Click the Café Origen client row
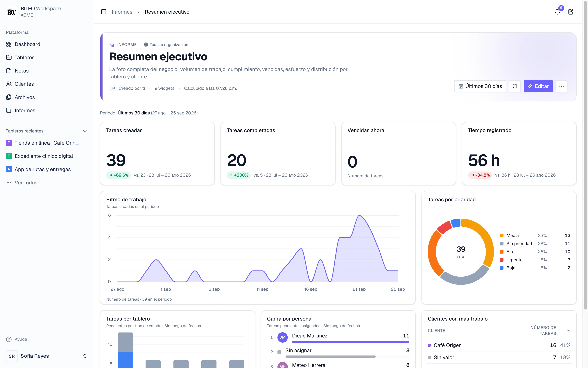The image size is (588, 368). (499, 345)
